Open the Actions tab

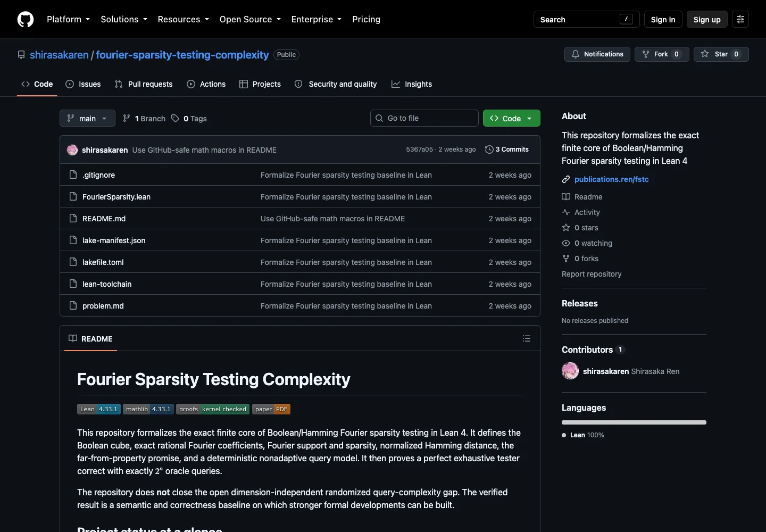coord(206,84)
